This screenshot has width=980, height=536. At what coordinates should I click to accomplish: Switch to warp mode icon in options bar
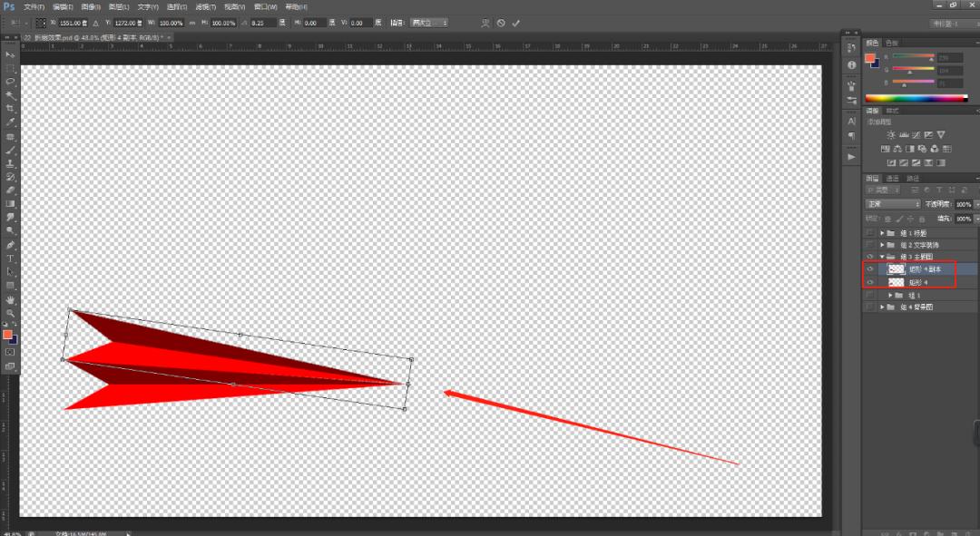(x=485, y=23)
